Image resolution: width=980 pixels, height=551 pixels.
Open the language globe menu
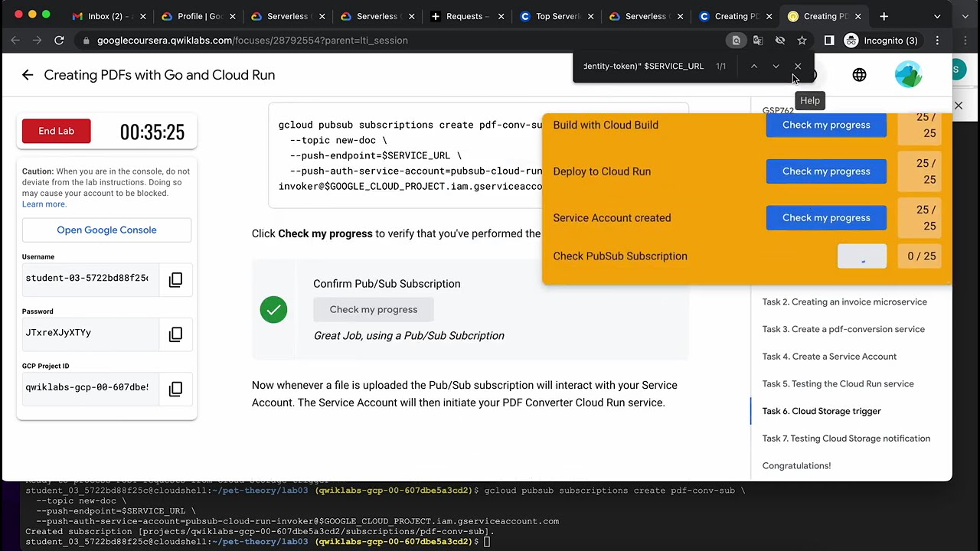pyautogui.click(x=859, y=75)
